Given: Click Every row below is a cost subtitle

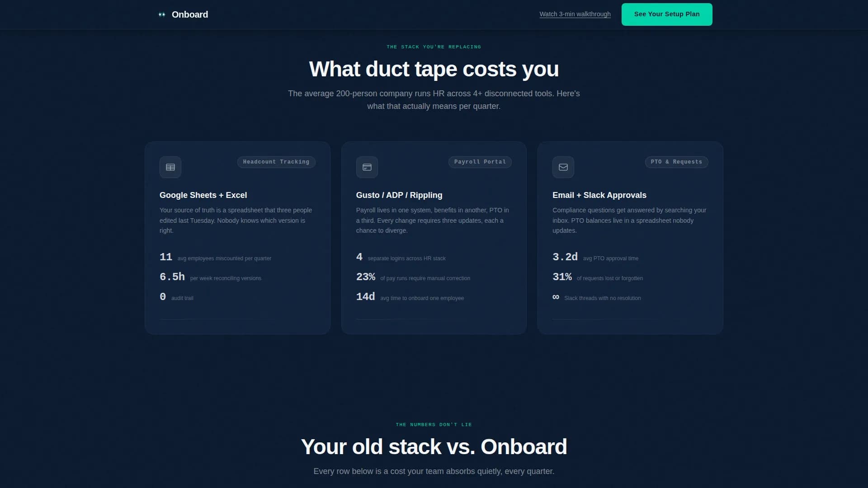Looking at the screenshot, I should click(x=434, y=471).
